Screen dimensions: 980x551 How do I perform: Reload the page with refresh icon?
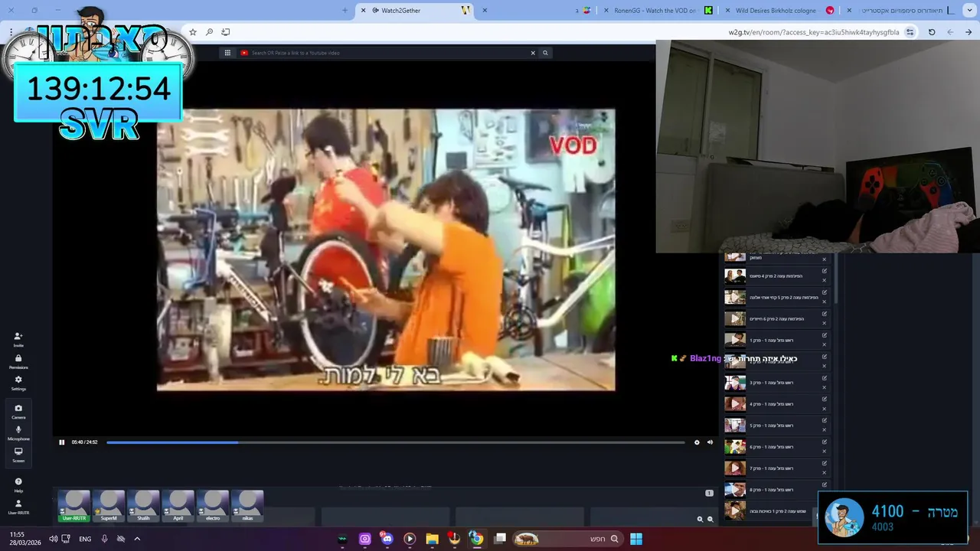(x=932, y=32)
